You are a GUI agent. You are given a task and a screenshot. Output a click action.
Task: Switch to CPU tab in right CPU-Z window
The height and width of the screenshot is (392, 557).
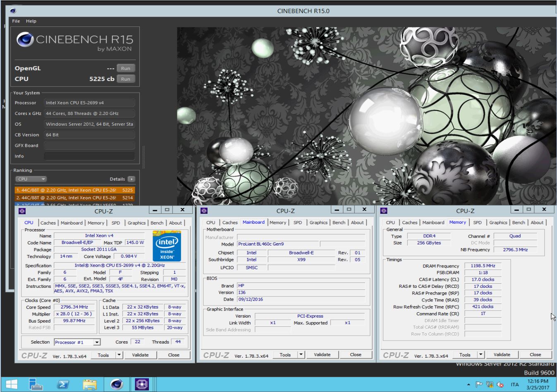(x=390, y=222)
